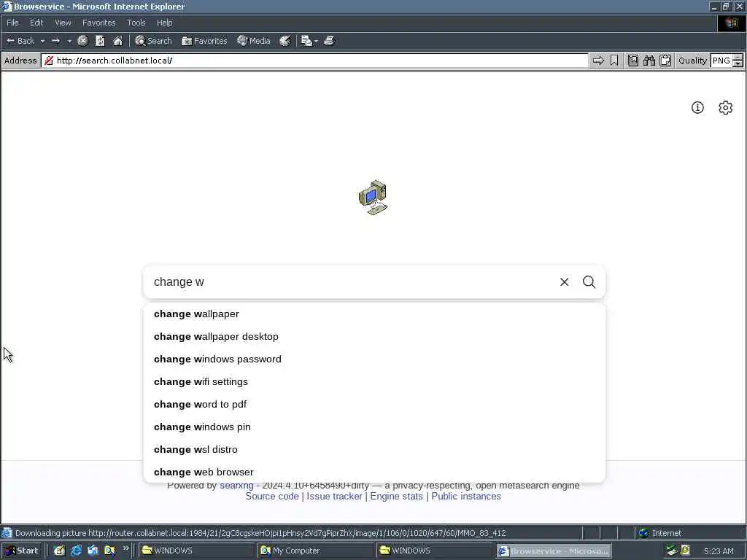Click the binoculars find icon
The width and height of the screenshot is (747, 560).
click(x=649, y=61)
